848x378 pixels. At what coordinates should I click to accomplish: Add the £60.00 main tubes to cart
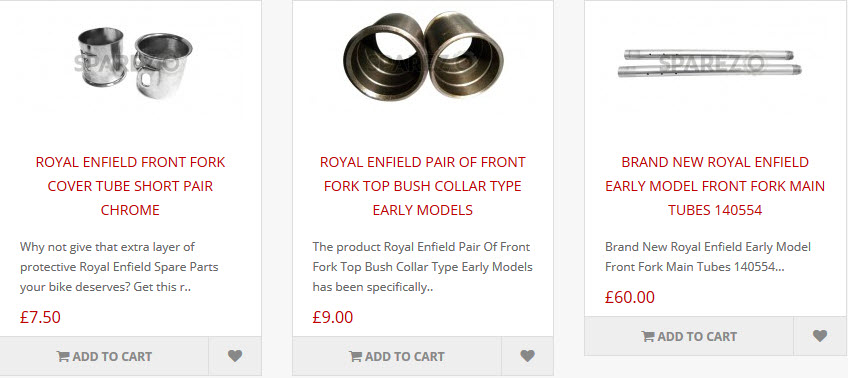click(x=689, y=336)
